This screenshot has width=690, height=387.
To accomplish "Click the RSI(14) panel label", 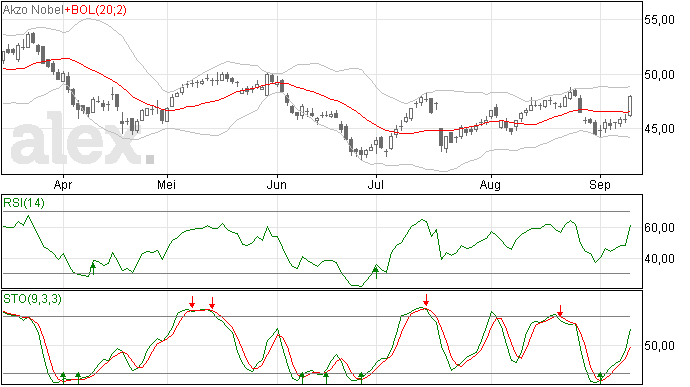I will (24, 203).
